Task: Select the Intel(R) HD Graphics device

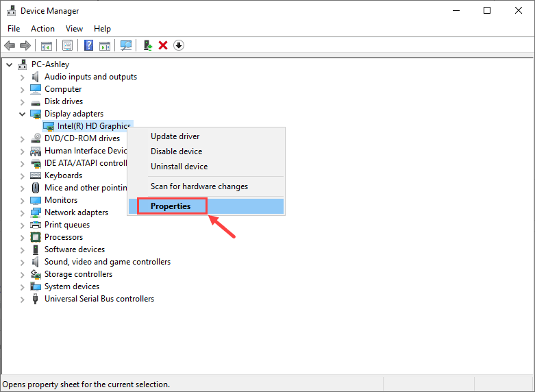Action: tap(93, 126)
